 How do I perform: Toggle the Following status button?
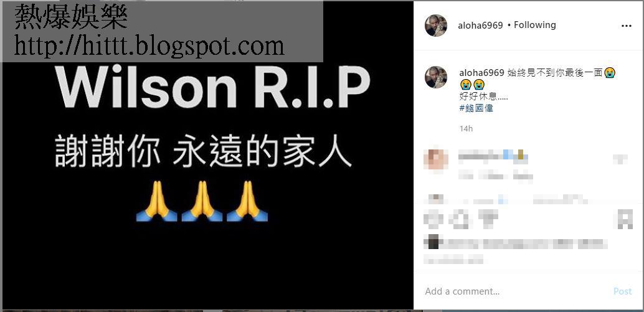[x=535, y=25]
